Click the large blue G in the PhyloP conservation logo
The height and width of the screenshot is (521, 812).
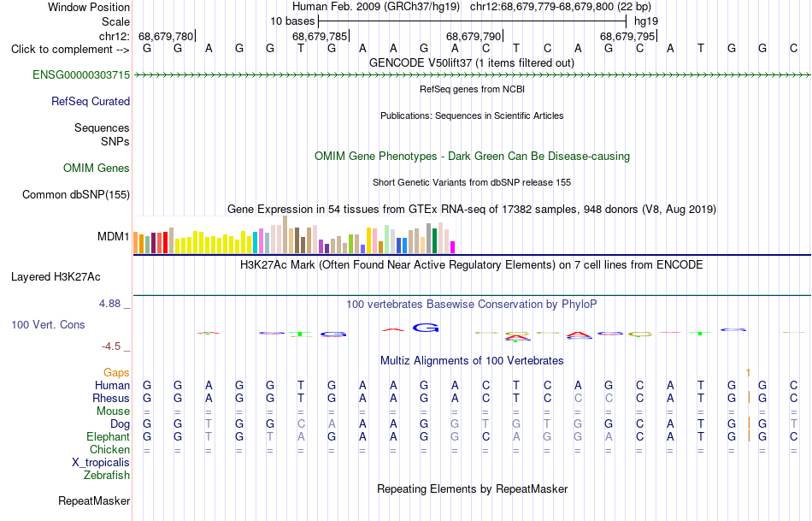point(426,328)
